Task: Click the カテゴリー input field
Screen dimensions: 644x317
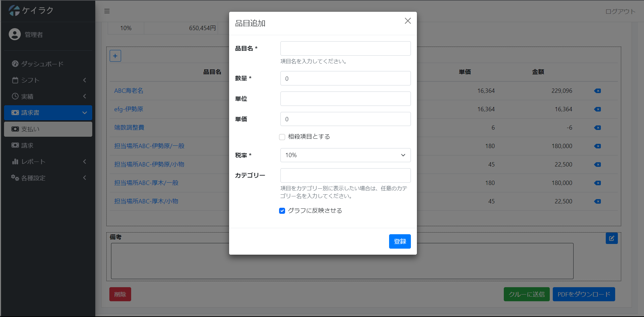Action: (x=345, y=176)
